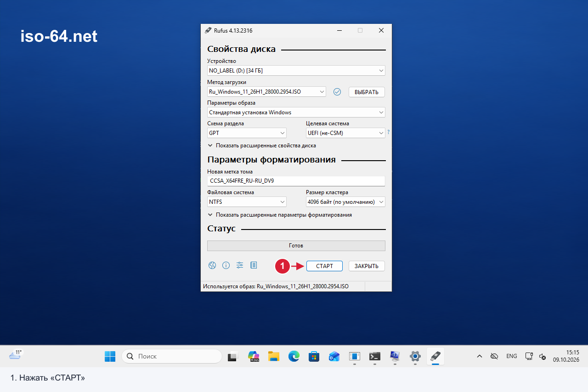Click the volume label input field
588x392 pixels.
click(x=296, y=181)
